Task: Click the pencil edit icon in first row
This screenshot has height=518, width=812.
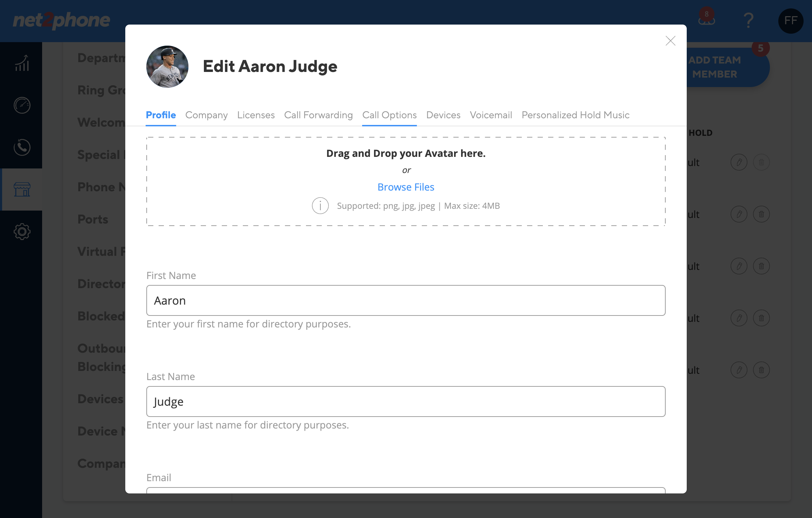Action: 739,162
